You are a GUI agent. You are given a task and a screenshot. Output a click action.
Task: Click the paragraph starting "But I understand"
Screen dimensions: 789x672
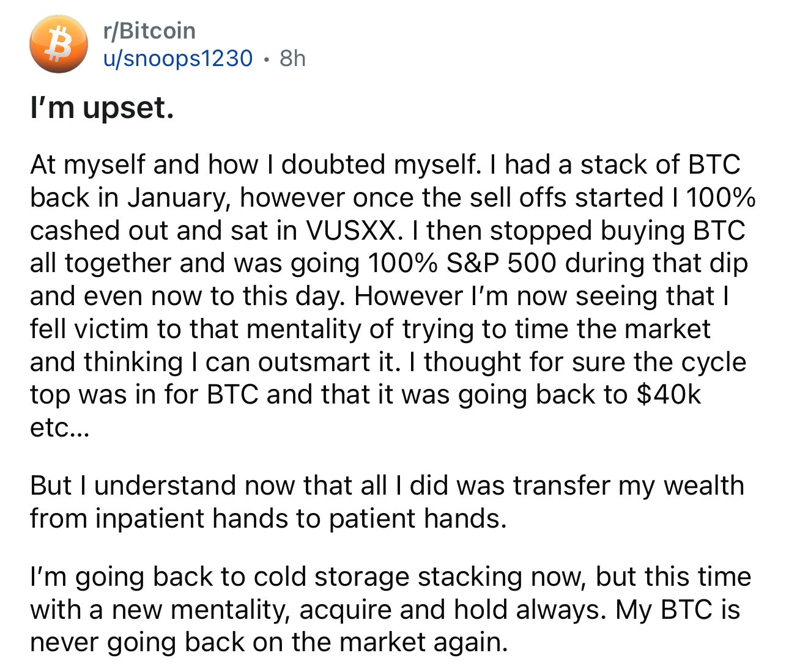387,501
